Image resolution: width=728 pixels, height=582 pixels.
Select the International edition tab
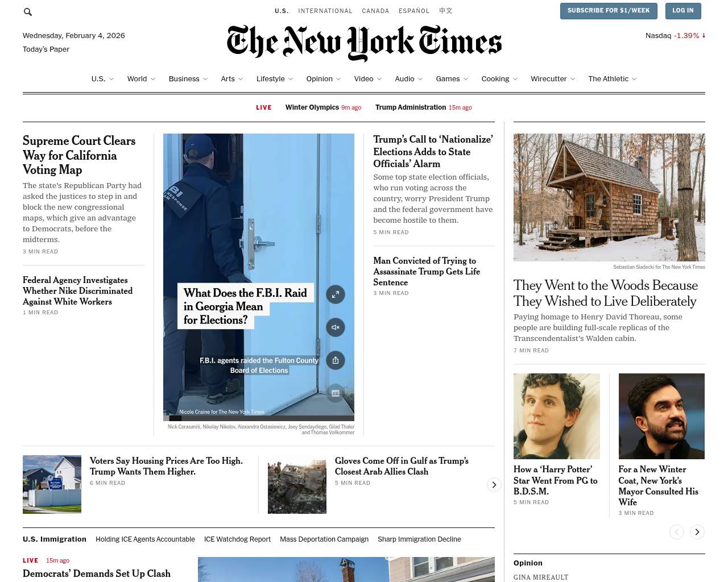click(325, 11)
